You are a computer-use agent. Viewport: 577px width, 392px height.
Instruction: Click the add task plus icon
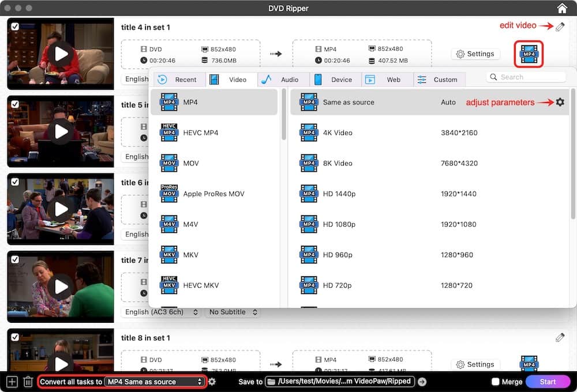(x=12, y=382)
